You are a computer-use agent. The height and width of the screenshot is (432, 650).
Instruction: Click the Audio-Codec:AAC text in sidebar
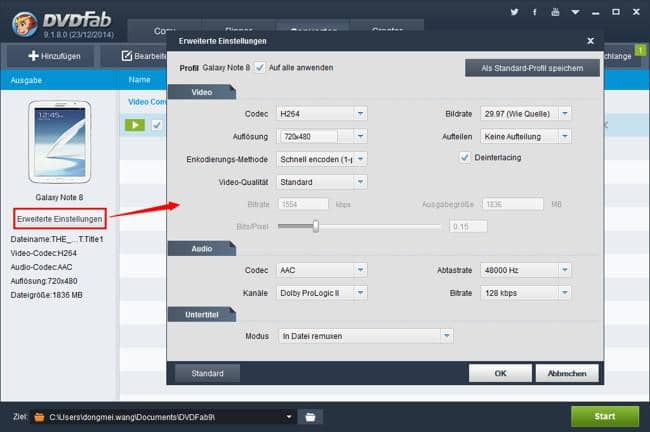point(41,267)
